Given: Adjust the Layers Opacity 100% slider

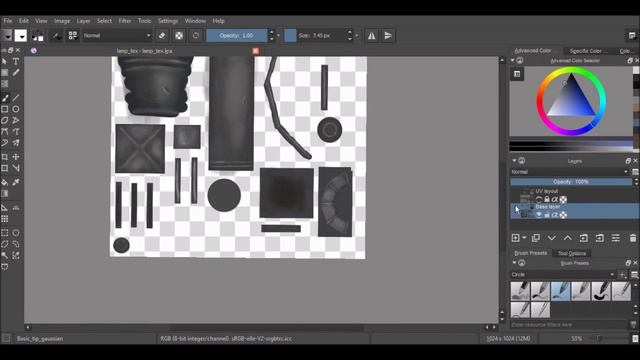Looking at the screenshot, I should [571, 182].
